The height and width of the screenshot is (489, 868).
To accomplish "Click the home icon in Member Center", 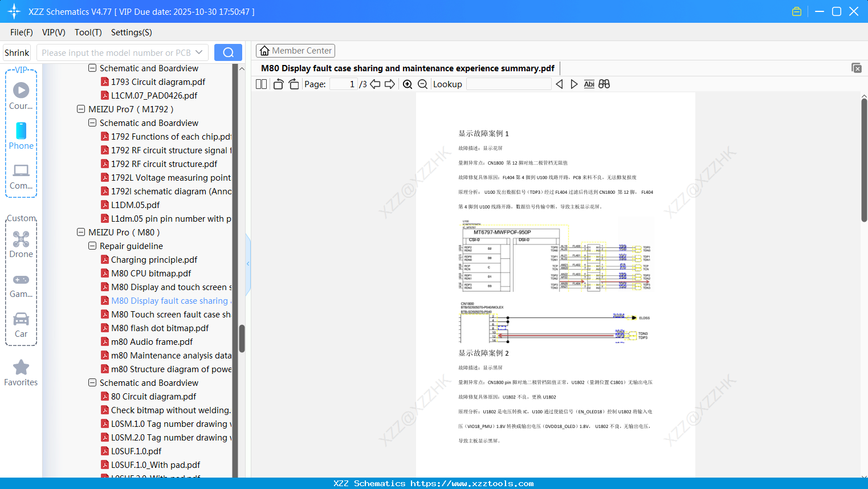I will click(264, 51).
